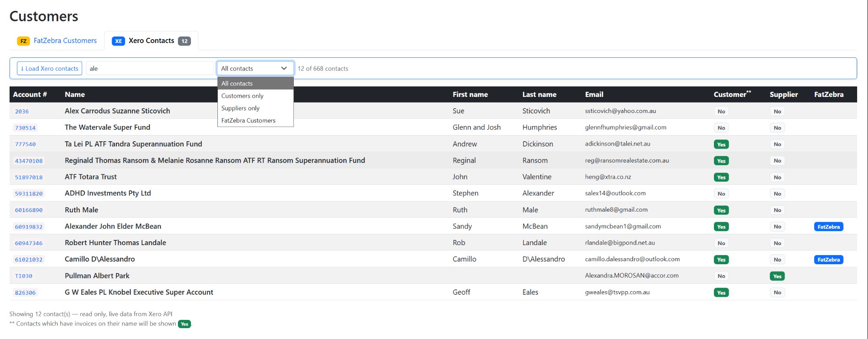Viewport: 868px width, 339px height.
Task: Click the Account # column header
Action: pyautogui.click(x=30, y=94)
